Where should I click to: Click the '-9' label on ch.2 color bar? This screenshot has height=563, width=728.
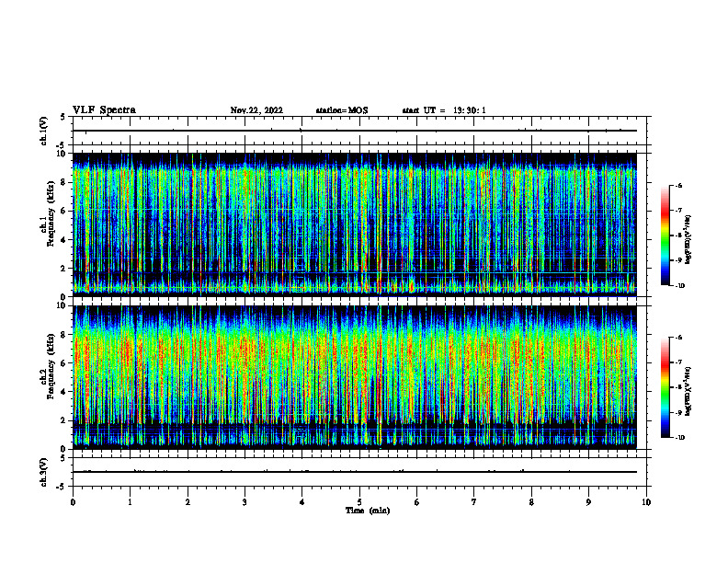pyautogui.click(x=678, y=412)
